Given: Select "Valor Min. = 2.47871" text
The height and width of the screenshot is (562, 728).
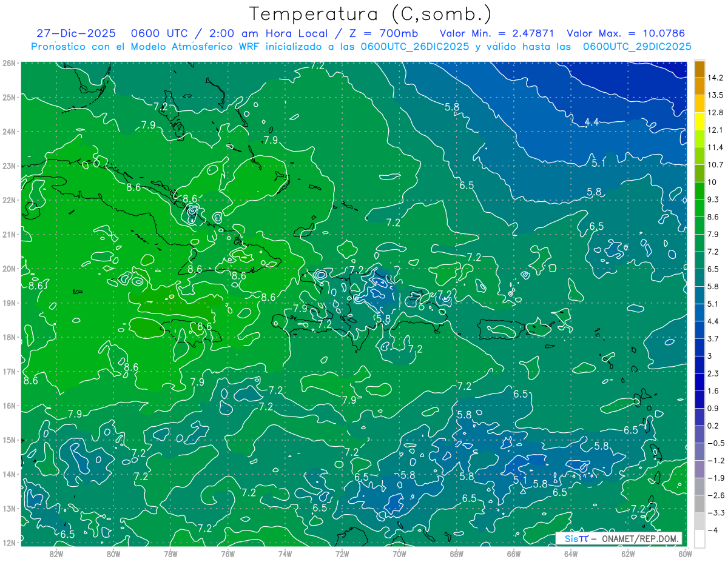Looking at the screenshot, I should (x=497, y=33).
